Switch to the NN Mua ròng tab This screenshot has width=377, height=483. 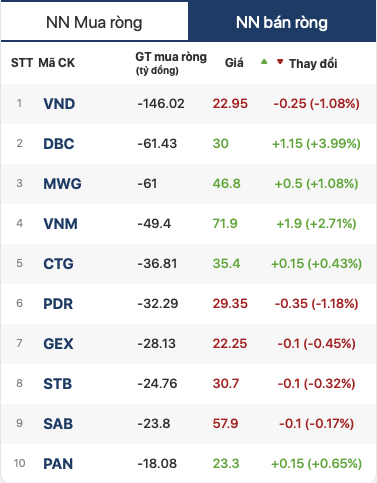coord(94,22)
